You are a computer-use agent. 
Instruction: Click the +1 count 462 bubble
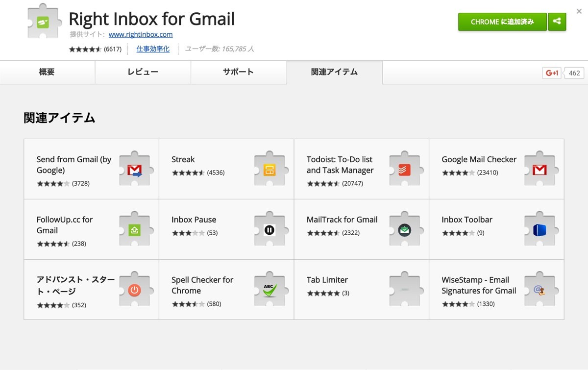[x=574, y=73]
